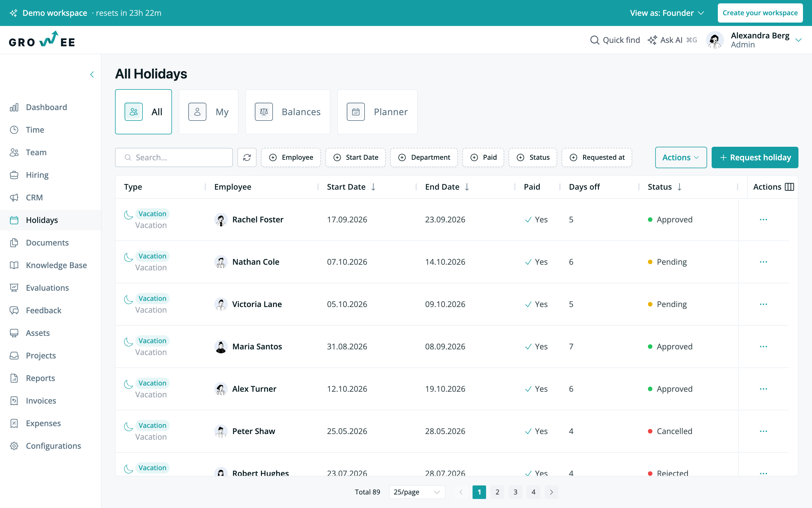
Task: Open the Reports file icon
Action: click(x=14, y=378)
